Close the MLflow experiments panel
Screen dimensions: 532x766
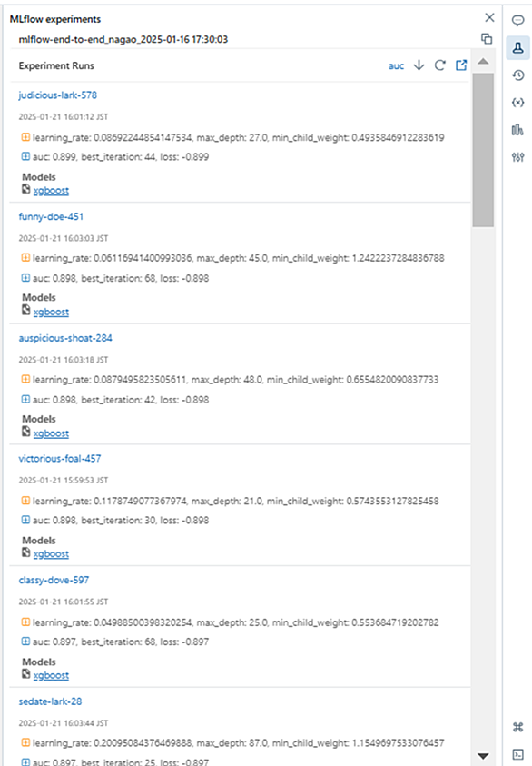point(489,17)
